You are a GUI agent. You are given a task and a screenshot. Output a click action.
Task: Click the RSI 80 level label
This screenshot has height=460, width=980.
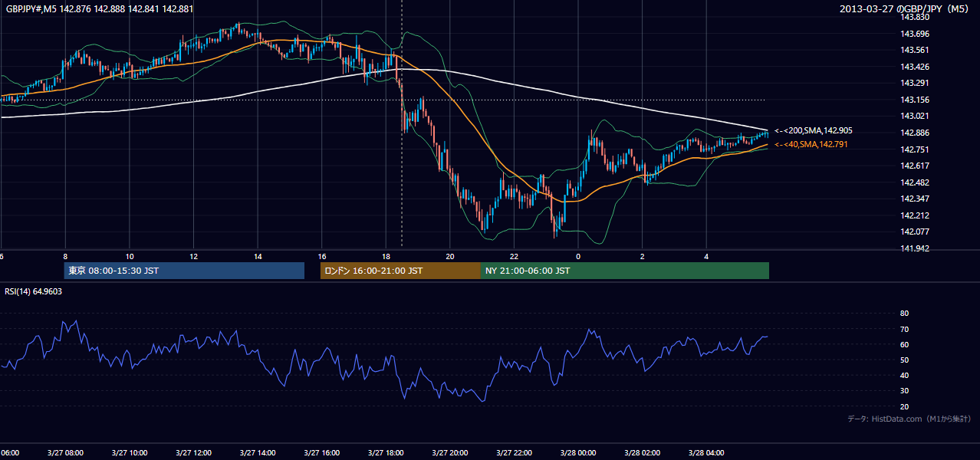click(x=904, y=314)
